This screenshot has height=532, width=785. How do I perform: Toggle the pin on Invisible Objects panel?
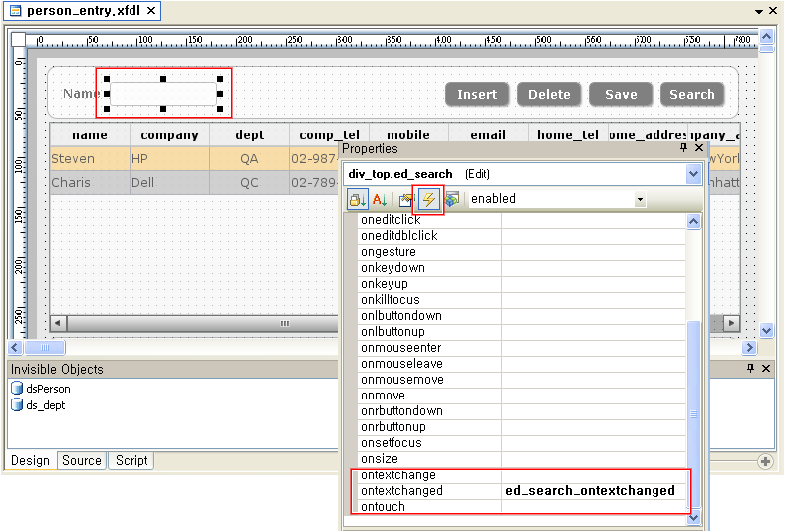(x=749, y=369)
